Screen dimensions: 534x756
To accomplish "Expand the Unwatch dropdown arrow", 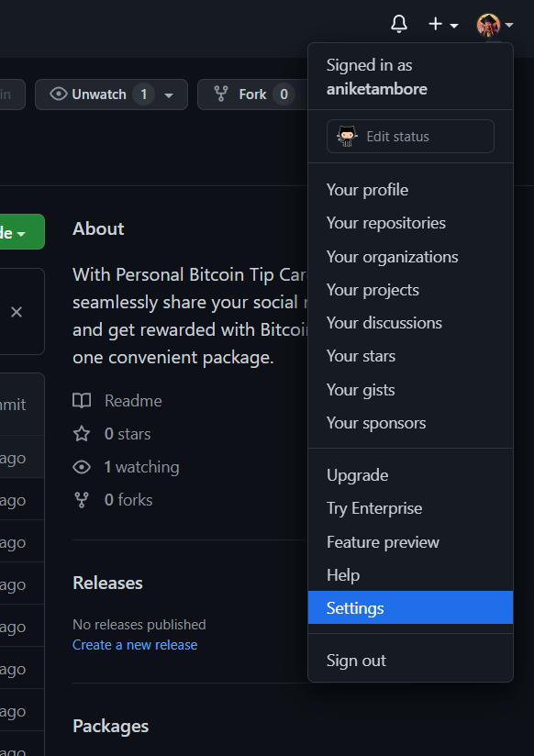I will (x=169, y=95).
